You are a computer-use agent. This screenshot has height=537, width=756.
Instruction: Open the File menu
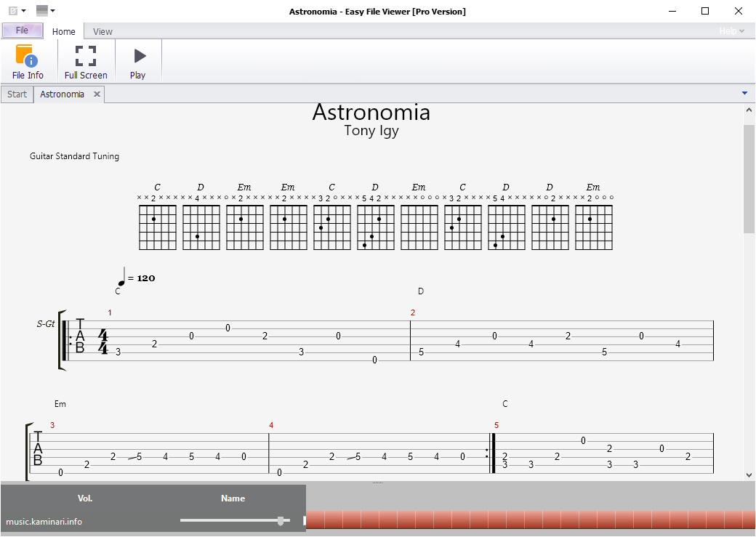pos(23,31)
